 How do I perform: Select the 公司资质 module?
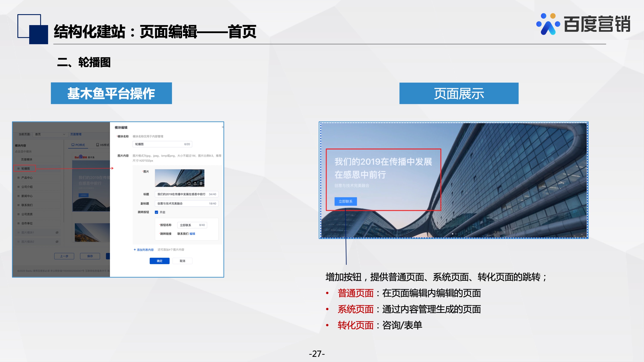38,214
